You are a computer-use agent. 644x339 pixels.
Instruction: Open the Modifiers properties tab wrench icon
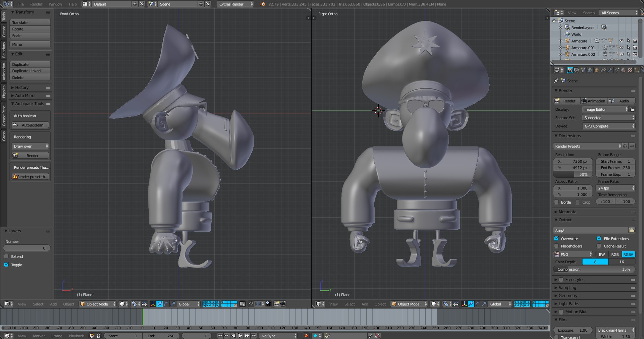(x=610, y=70)
